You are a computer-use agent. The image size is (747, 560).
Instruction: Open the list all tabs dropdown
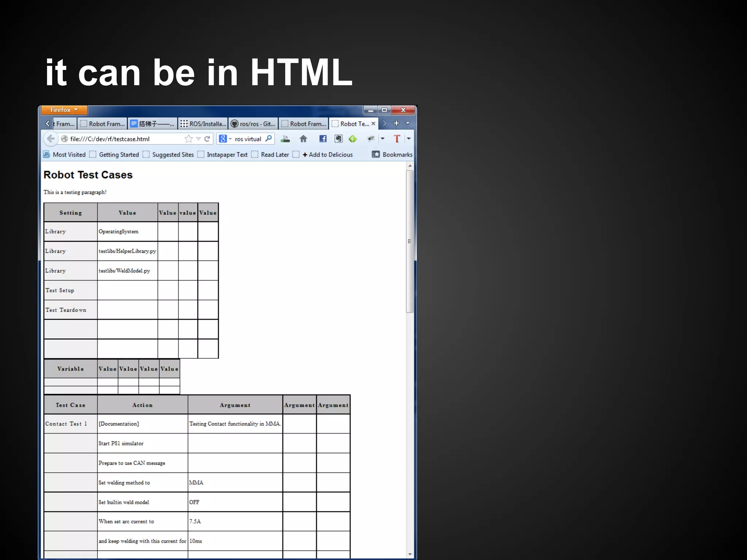[408, 124]
